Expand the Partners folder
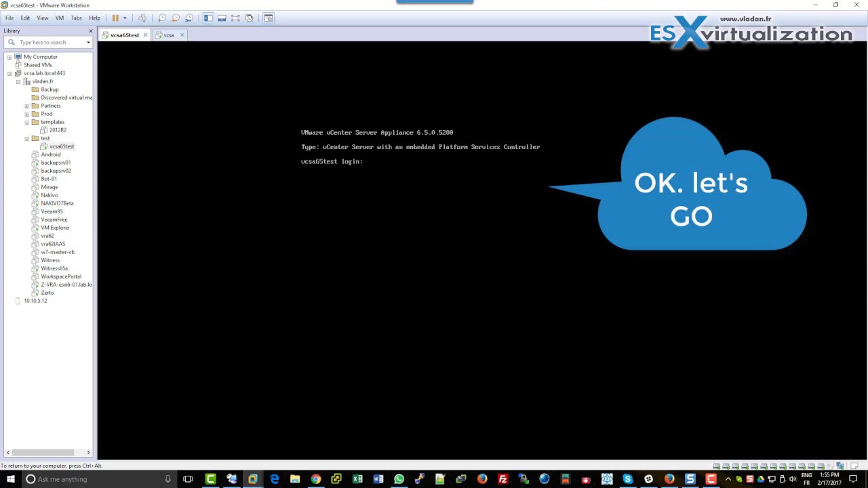 click(27, 106)
